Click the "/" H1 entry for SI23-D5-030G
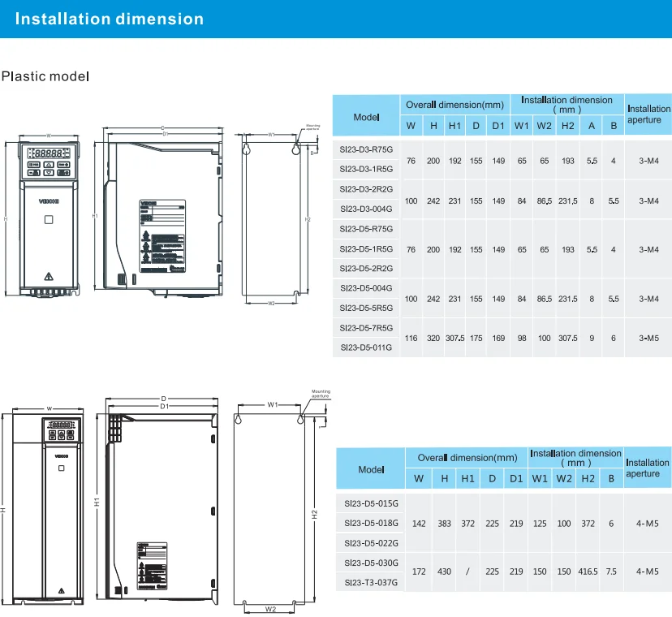Screen dimensions: 672x617 [467, 572]
